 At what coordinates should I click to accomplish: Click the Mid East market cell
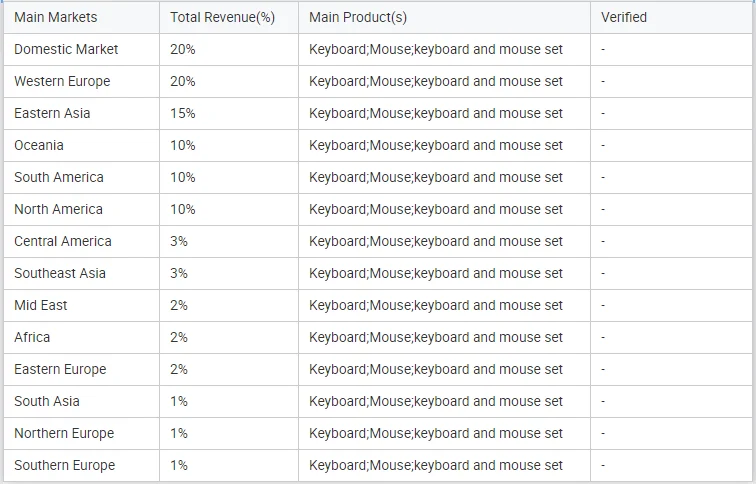(x=41, y=305)
